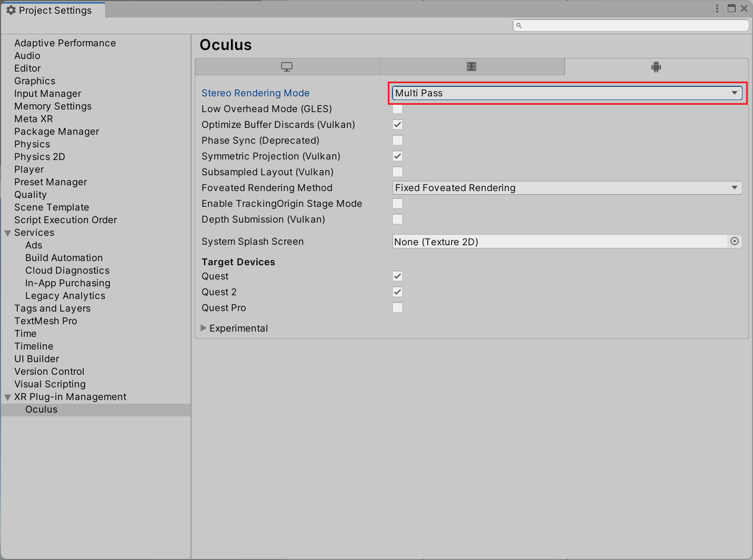This screenshot has width=753, height=560.
Task: Uncheck Optimize Buffer Discards (Vulkan)
Action: [x=398, y=125]
